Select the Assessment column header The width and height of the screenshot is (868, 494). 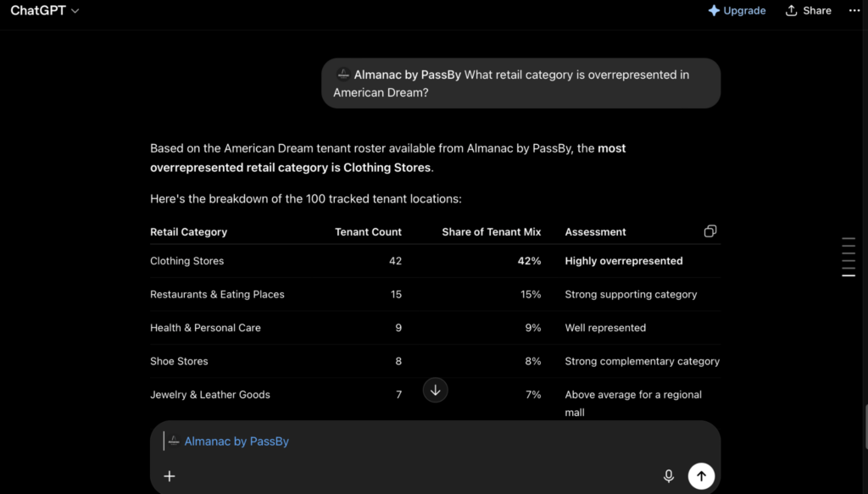tap(595, 232)
